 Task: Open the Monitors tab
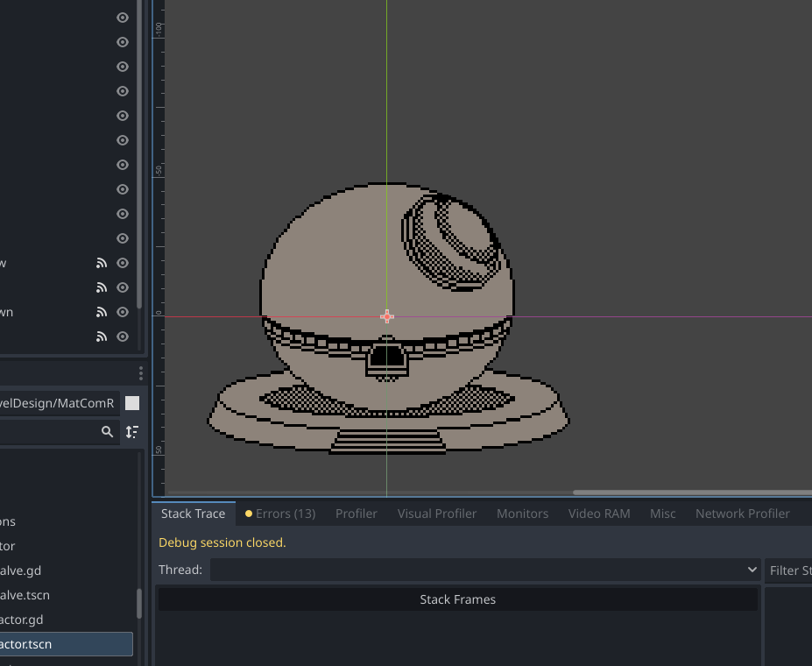[x=522, y=514]
